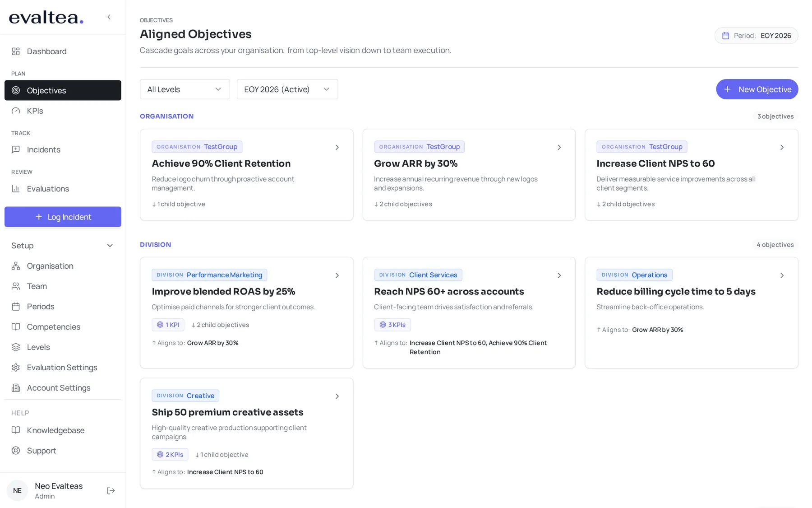The image size is (812, 508).
Task: Click the calendar icon in Period badge
Action: pyautogui.click(x=725, y=36)
